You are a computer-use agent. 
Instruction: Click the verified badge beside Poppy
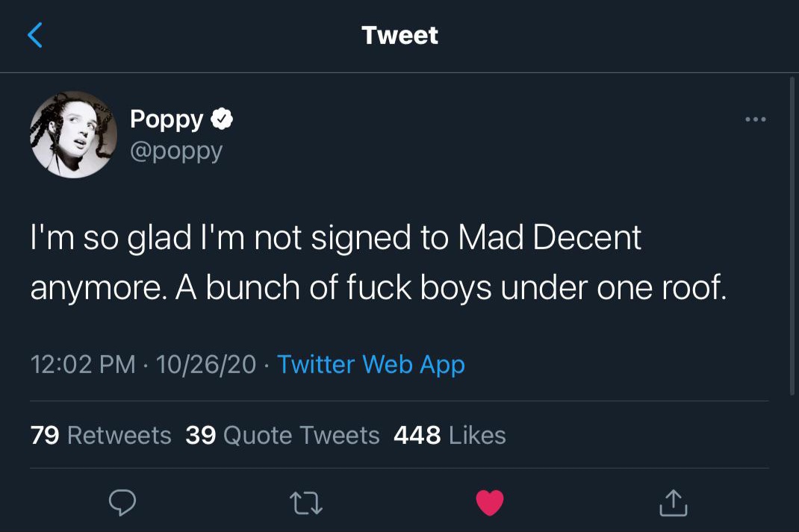pyautogui.click(x=223, y=119)
